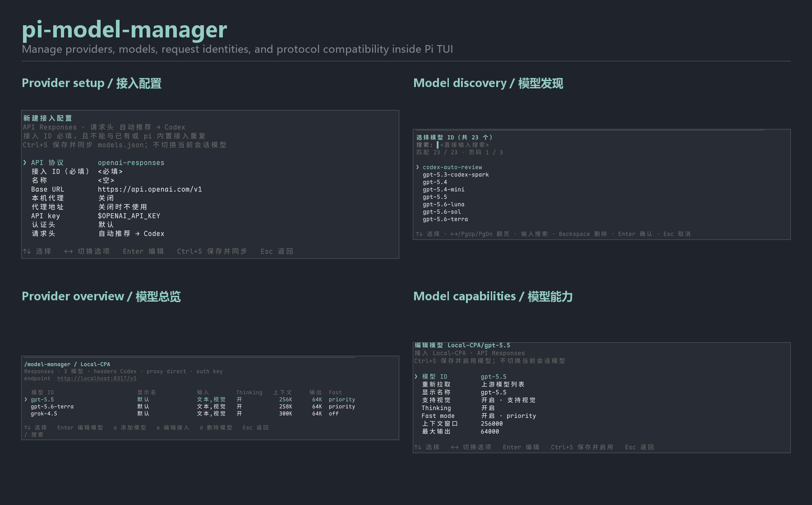This screenshot has height=505, width=812.
Task: Select gpt-5.4-mini in model list
Action: point(443,189)
